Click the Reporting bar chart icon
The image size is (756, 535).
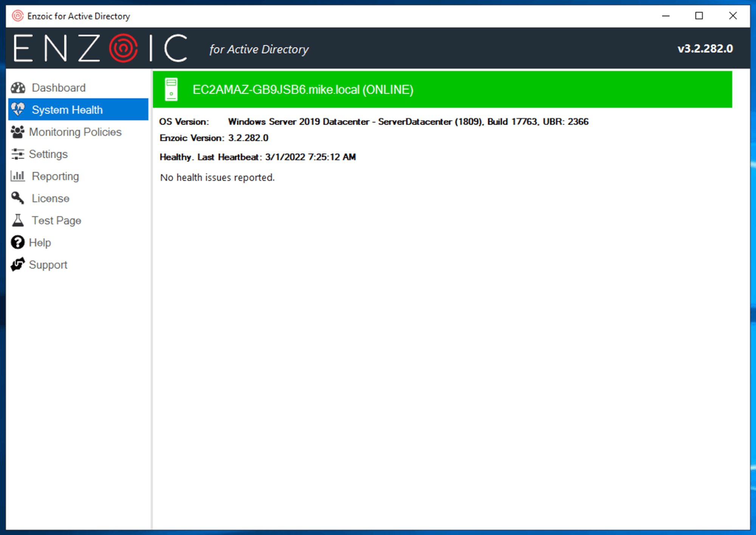pos(17,176)
